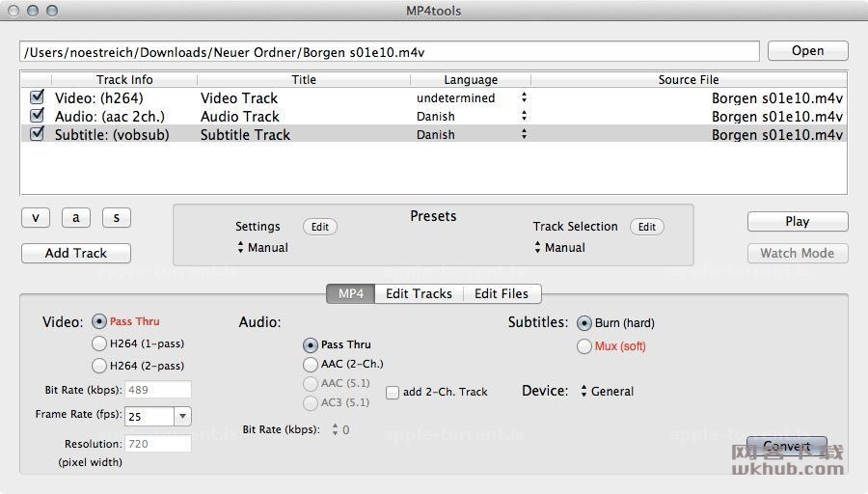Select the 'Audio Track' title cell
This screenshot has height=494, width=868.
[240, 117]
